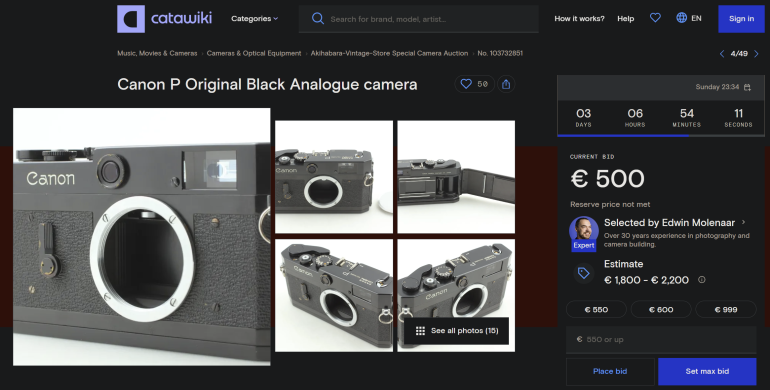770x390 pixels.
Task: Click the Canon P Original Black title
Action: [x=267, y=84]
